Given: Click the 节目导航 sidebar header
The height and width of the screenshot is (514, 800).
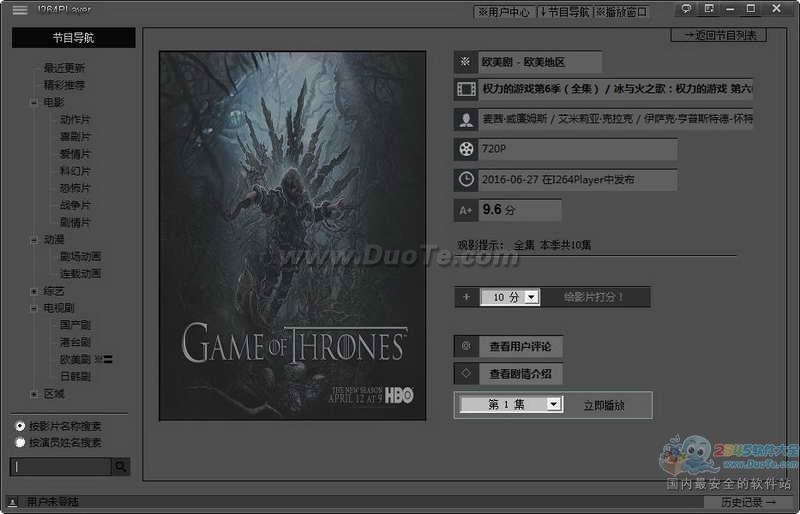Looking at the screenshot, I should [x=73, y=38].
